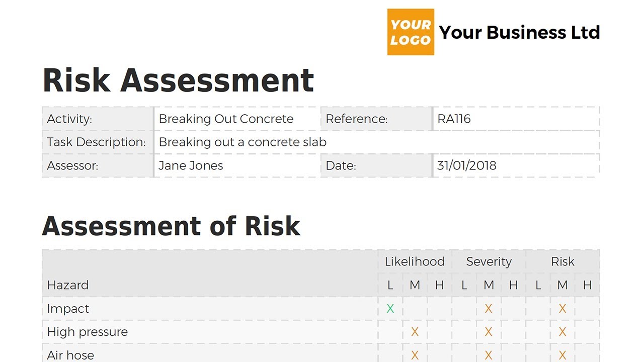Viewport: 644px width, 362px height.
Task: Click the Impact risk medium X mark
Action: pyautogui.click(x=562, y=309)
